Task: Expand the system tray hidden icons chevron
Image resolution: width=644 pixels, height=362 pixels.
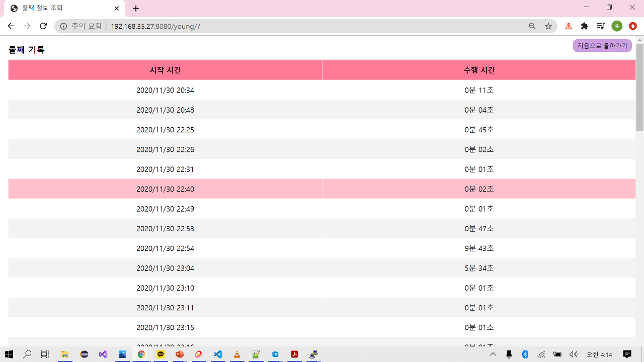Action: coord(493,354)
